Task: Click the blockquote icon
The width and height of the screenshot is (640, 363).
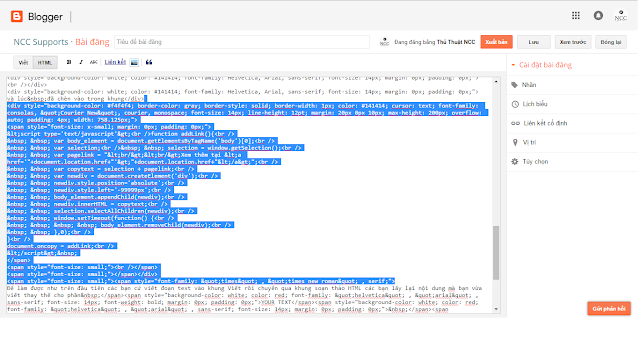Action: [149, 62]
